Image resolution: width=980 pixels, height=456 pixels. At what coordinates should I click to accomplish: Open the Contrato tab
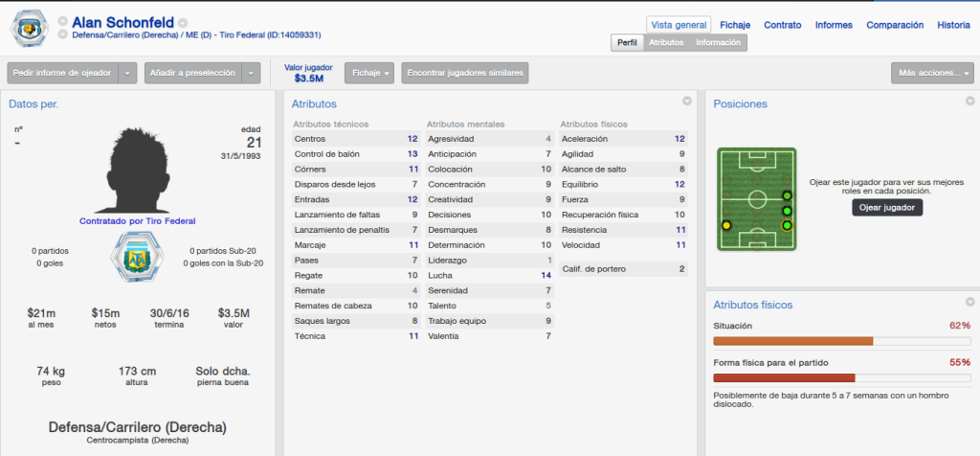coord(783,25)
